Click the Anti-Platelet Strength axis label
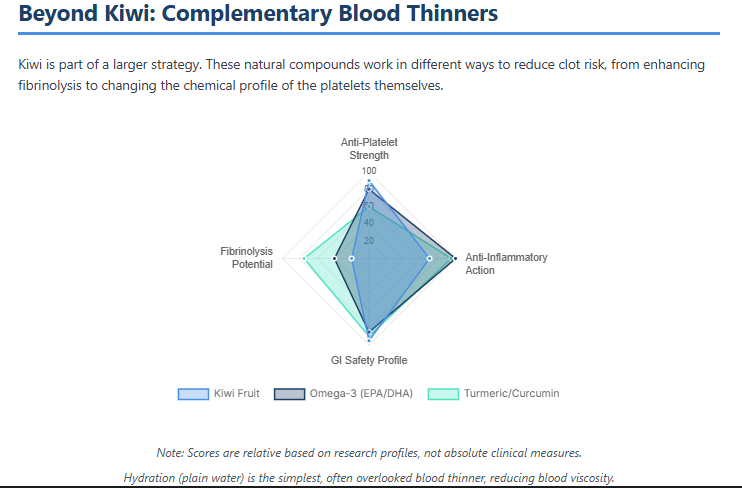Screen dimensions: 742x488 pyautogui.click(x=369, y=149)
